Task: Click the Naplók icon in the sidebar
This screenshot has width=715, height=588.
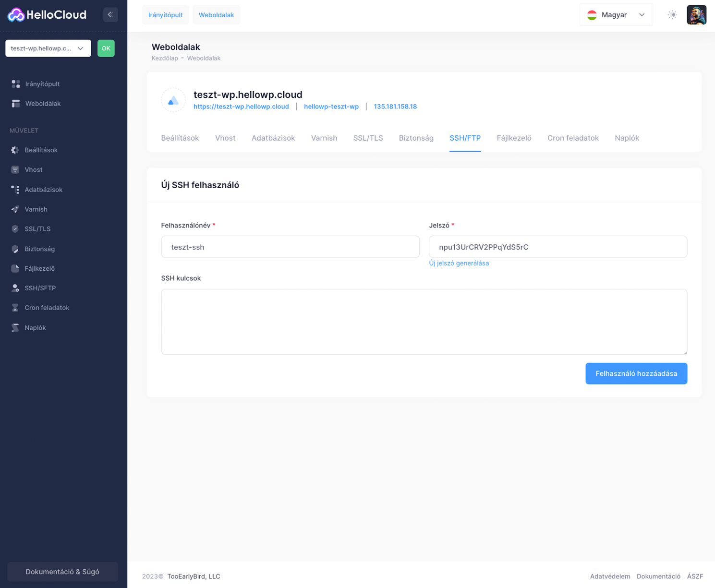Action: click(15, 328)
